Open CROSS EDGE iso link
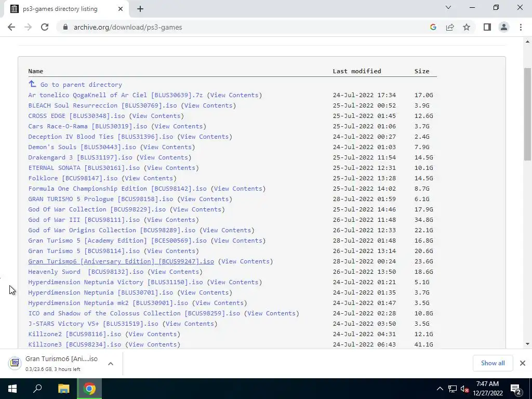532x399 pixels. pos(76,116)
